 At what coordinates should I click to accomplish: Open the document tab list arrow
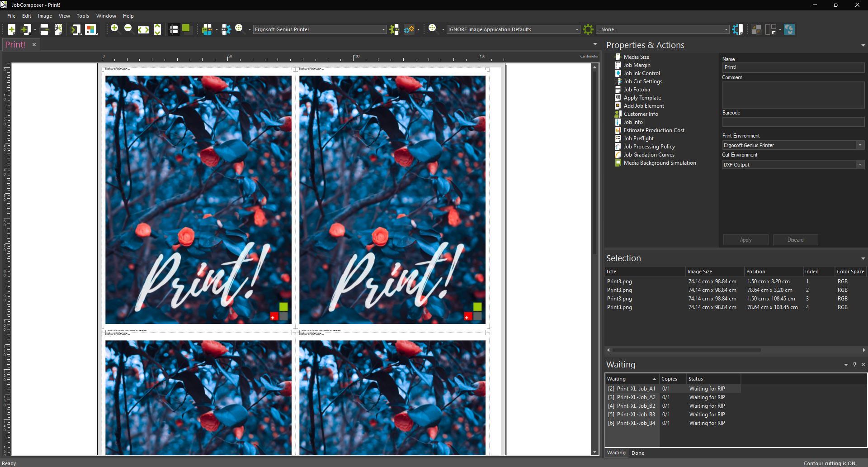point(595,44)
